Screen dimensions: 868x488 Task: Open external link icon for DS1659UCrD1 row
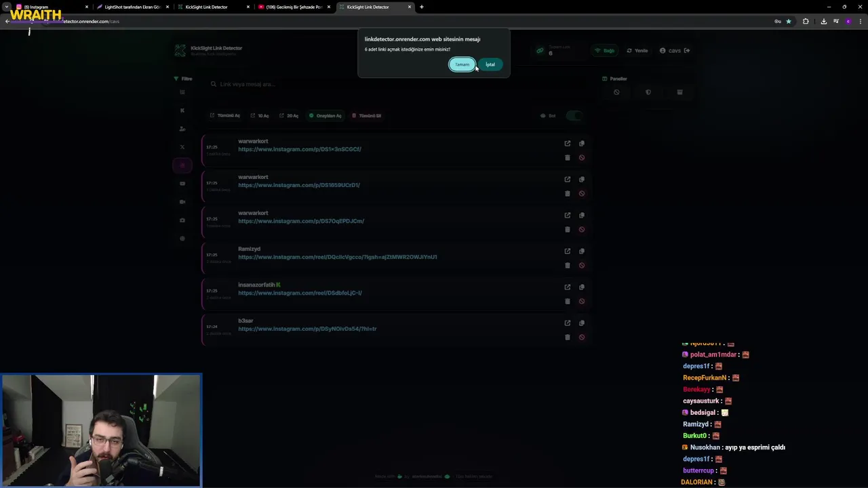568,180
